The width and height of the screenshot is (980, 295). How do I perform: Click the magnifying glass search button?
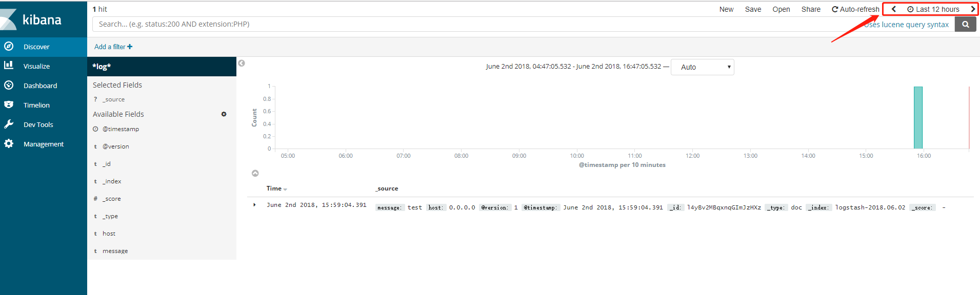[966, 24]
